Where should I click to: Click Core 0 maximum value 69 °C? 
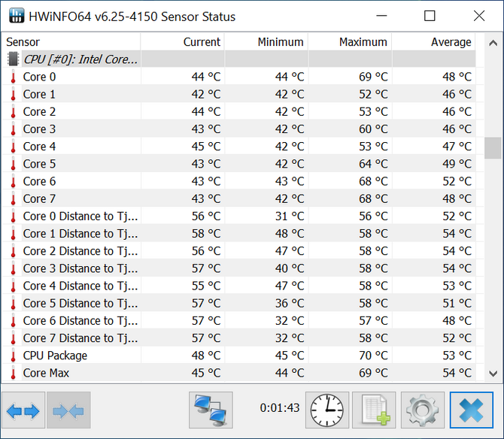(373, 77)
